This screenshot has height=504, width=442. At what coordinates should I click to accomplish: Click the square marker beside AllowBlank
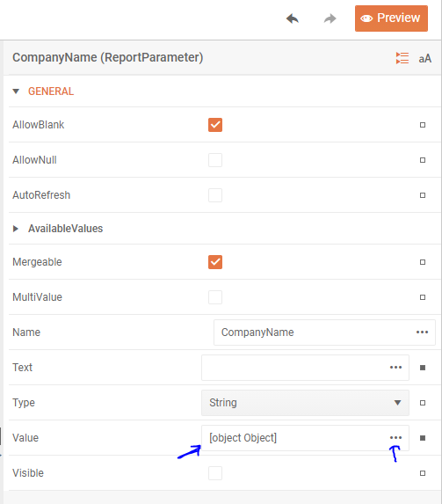[423, 125]
